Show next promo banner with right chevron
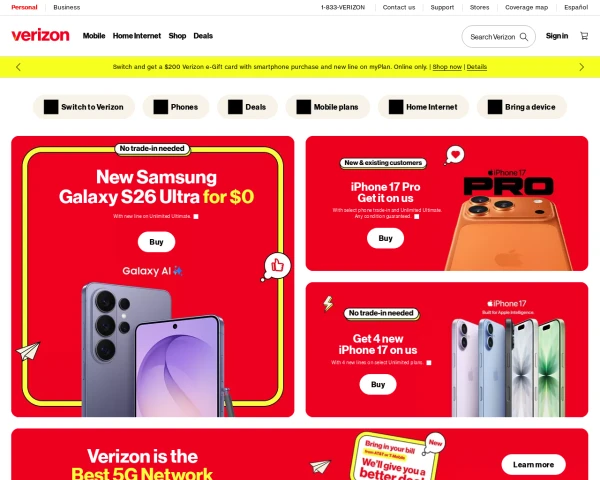Viewport: 600px width, 480px height. pyautogui.click(x=582, y=67)
